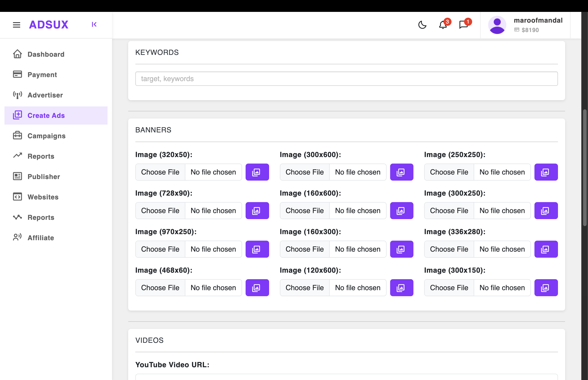Click the target keywords input field
This screenshot has height=380, width=588.
(x=346, y=79)
